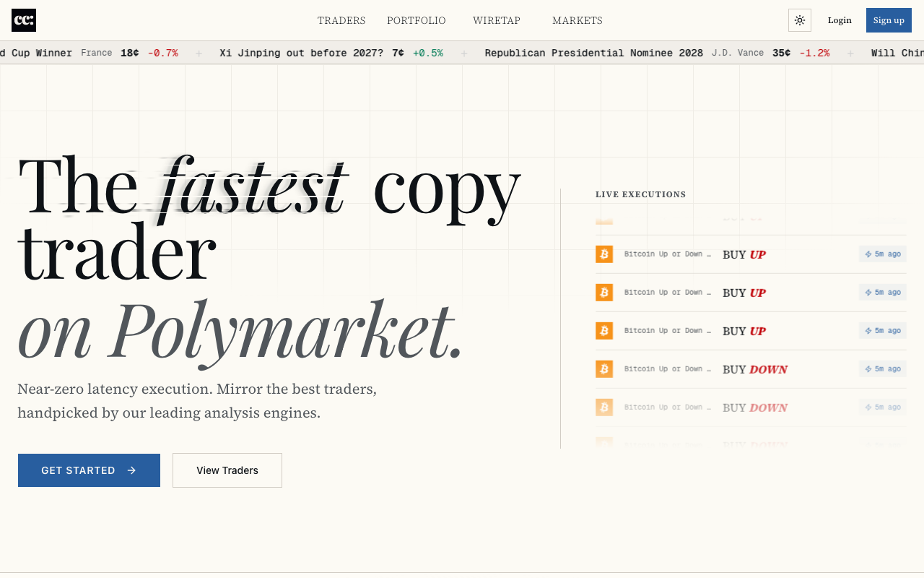This screenshot has height=578, width=924.
Task: Click the View Traders button
Action: point(227,470)
